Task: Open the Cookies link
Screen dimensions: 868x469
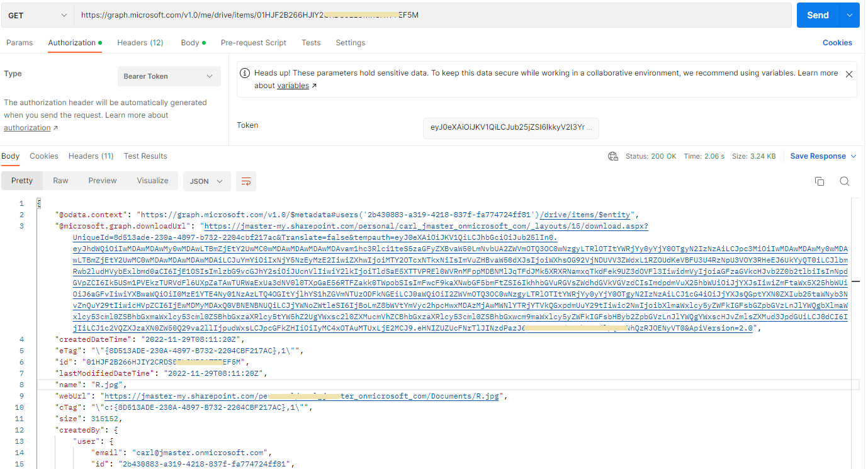Action: 837,42
